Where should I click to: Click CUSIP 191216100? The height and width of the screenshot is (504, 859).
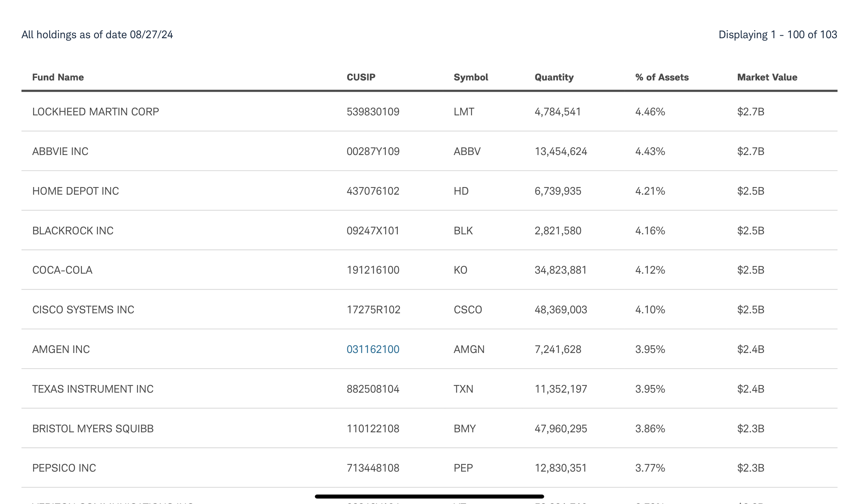tap(373, 270)
